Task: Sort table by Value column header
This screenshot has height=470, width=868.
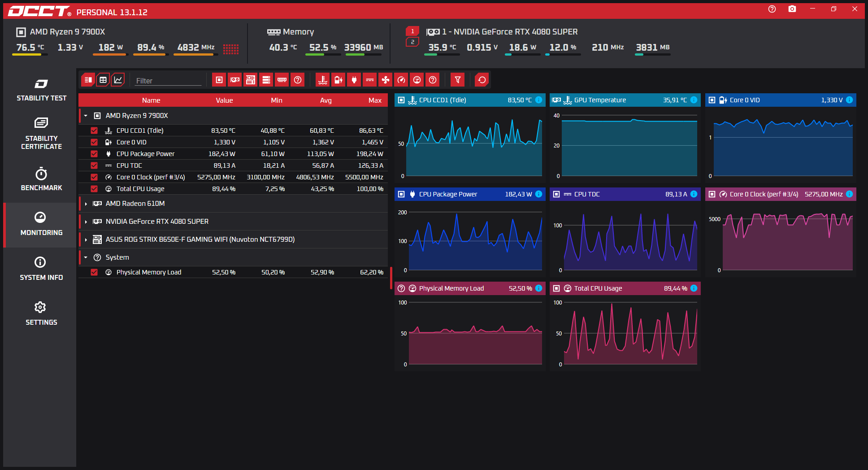Action: [x=224, y=100]
